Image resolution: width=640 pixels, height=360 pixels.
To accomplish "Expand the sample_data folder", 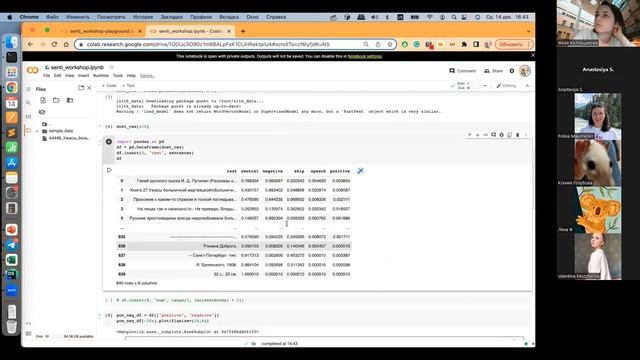I will [x=37, y=131].
